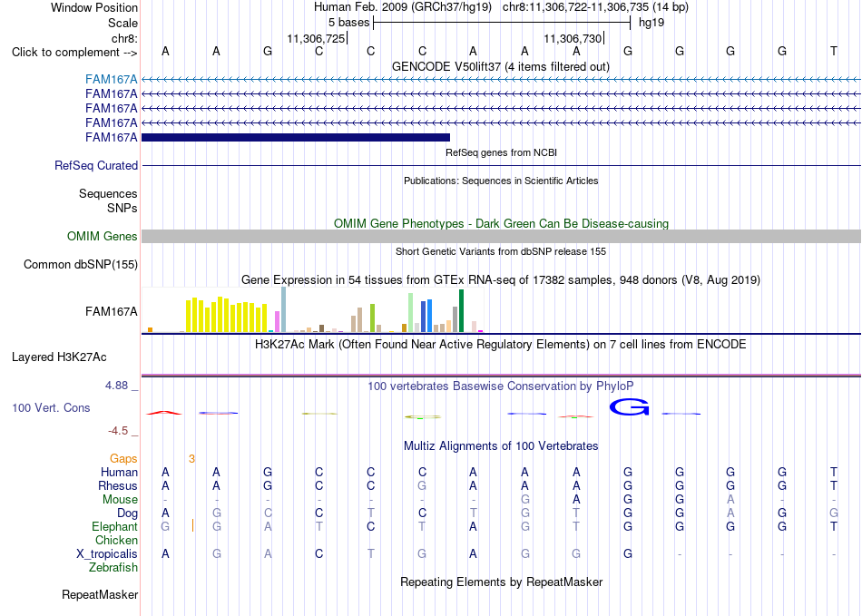Click the 'Click to complement -->' label

click(74, 53)
